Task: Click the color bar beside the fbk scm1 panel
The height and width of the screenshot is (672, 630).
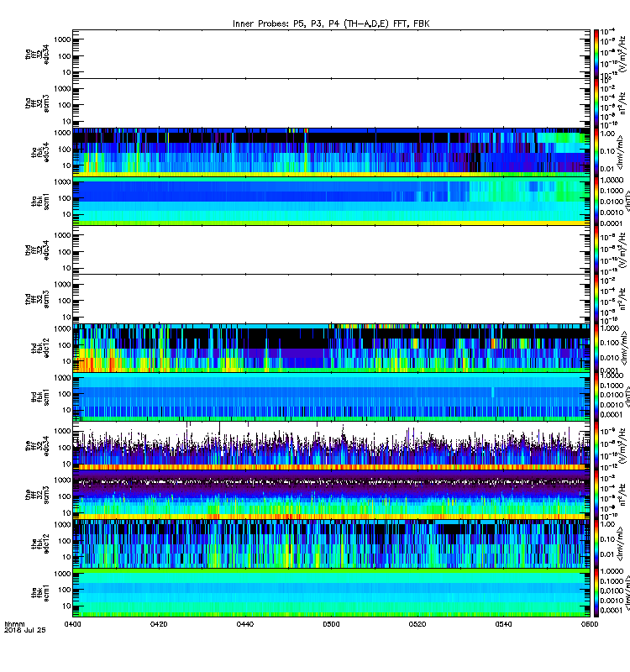Action: click(x=596, y=593)
